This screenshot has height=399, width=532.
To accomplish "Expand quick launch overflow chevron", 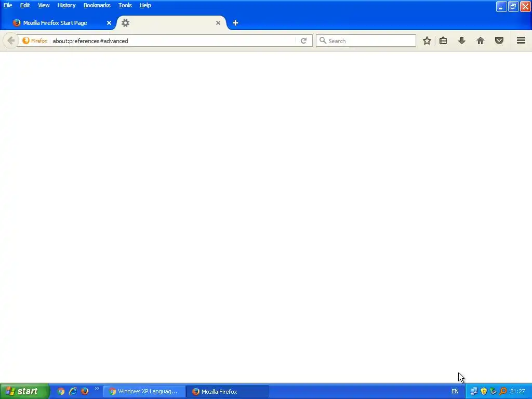I will click(97, 389).
